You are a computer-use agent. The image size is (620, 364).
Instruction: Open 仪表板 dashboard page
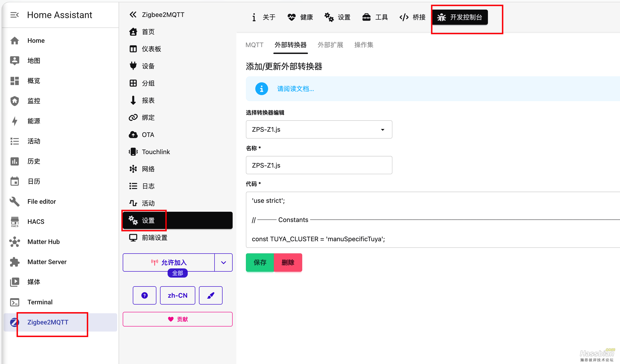[177, 49]
